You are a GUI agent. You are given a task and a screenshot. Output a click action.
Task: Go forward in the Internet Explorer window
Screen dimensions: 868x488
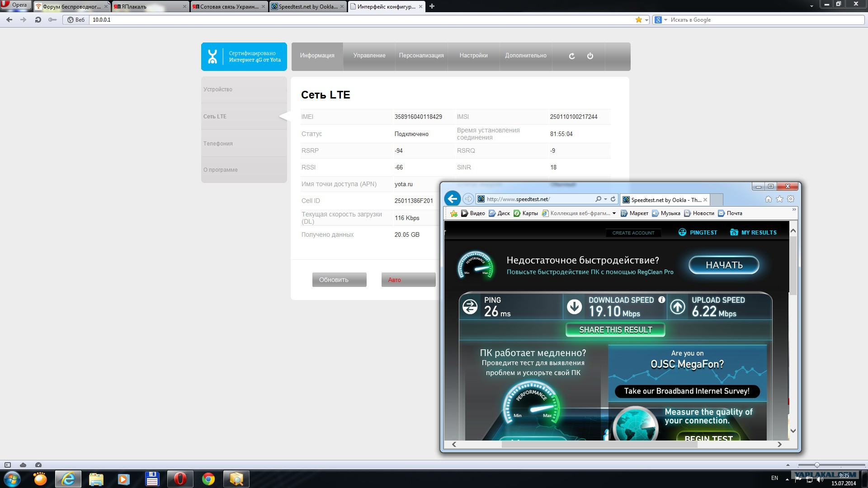[x=468, y=199]
